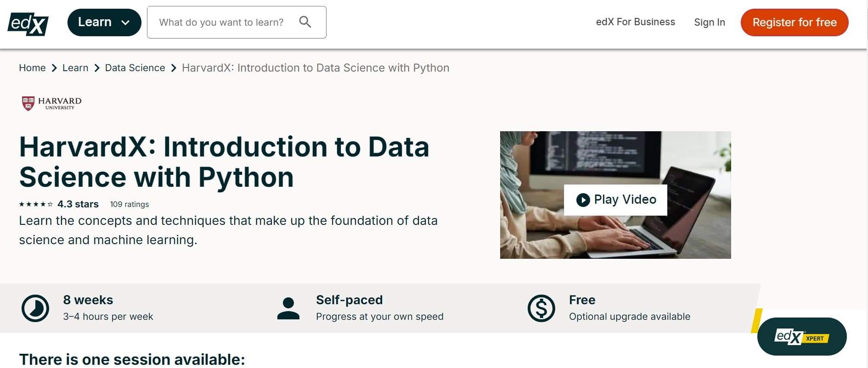This screenshot has width=868, height=368.
Task: Go to Home breadcrumb
Action: [32, 68]
